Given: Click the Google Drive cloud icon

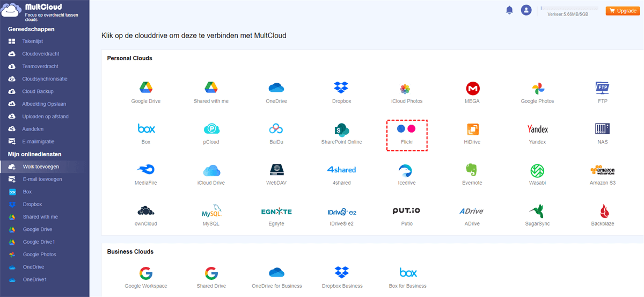Looking at the screenshot, I should click(x=145, y=88).
